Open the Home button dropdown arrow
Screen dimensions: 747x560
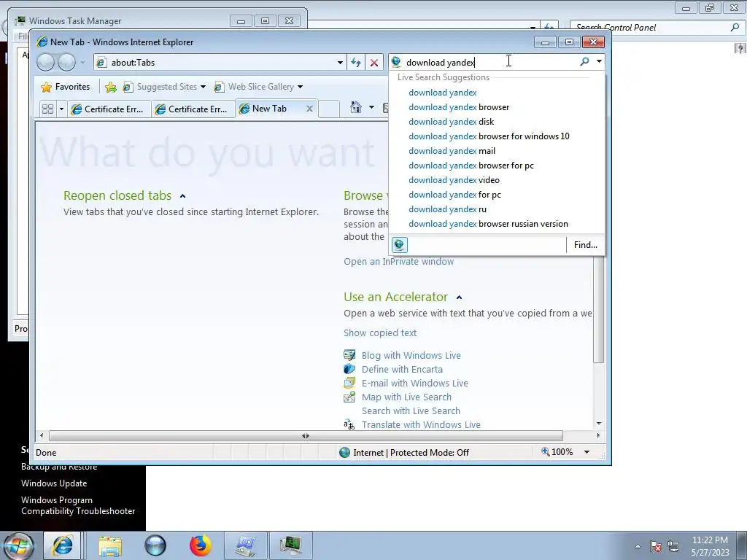(x=371, y=107)
